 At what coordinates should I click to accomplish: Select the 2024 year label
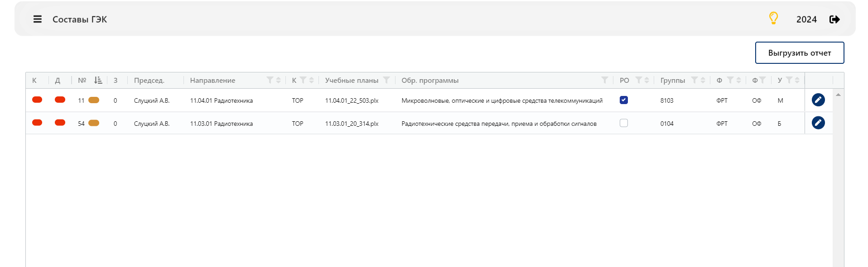(x=806, y=19)
